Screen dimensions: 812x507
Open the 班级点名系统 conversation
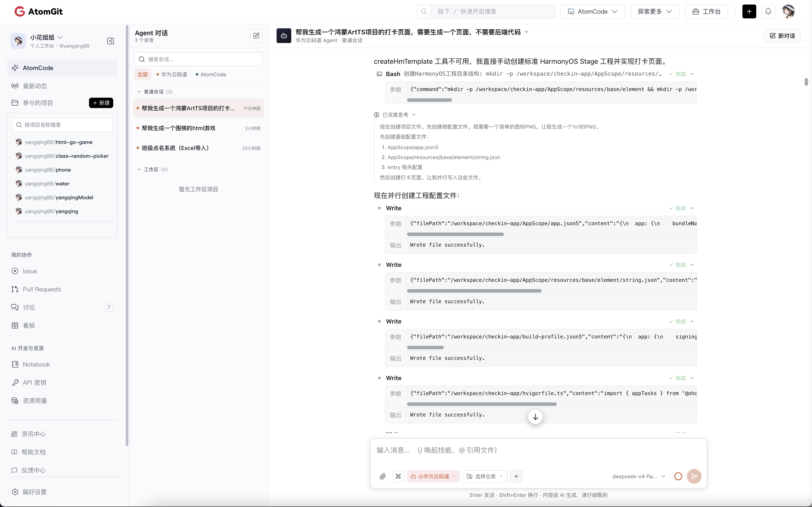[199, 148]
